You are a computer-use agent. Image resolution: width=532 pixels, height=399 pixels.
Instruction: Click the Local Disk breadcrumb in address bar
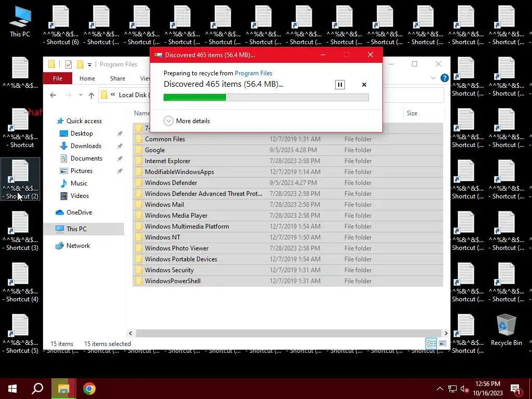click(x=132, y=95)
